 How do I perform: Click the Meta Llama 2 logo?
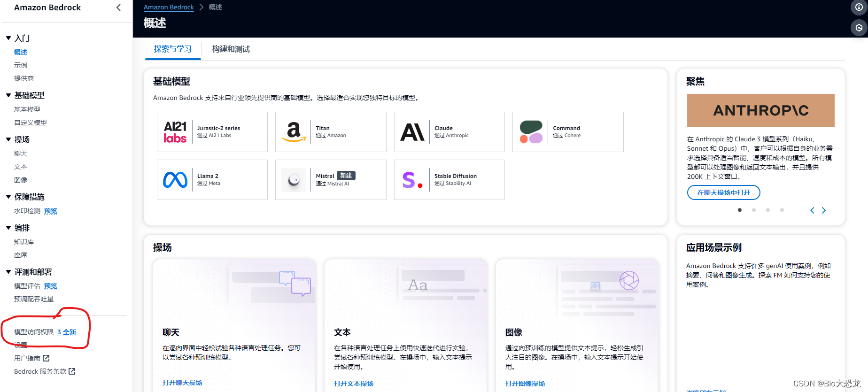(175, 180)
